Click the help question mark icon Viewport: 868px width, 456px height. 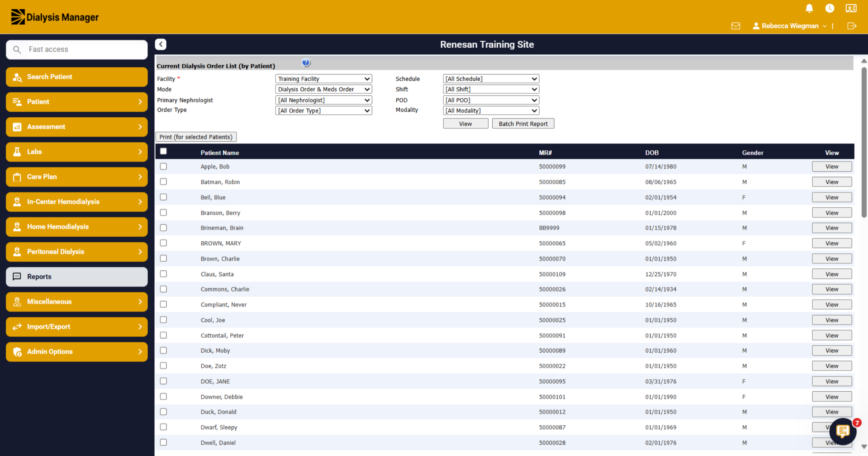(x=306, y=63)
